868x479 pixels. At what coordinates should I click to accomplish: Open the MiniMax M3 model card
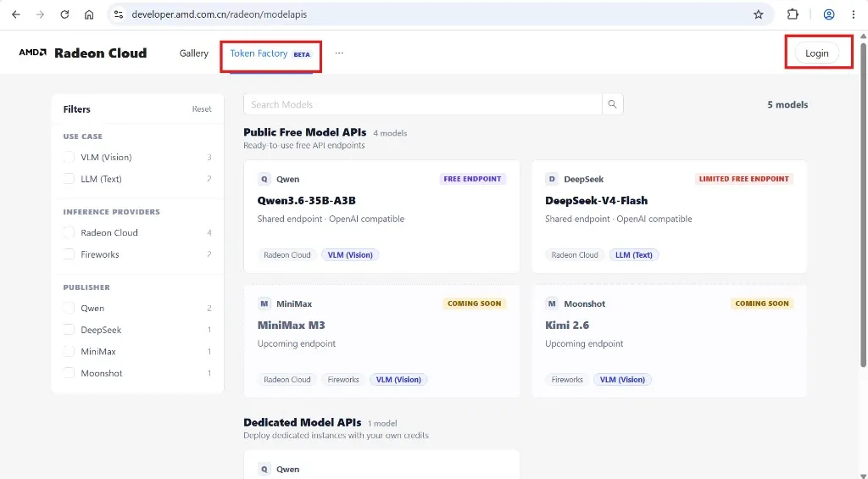click(x=381, y=341)
